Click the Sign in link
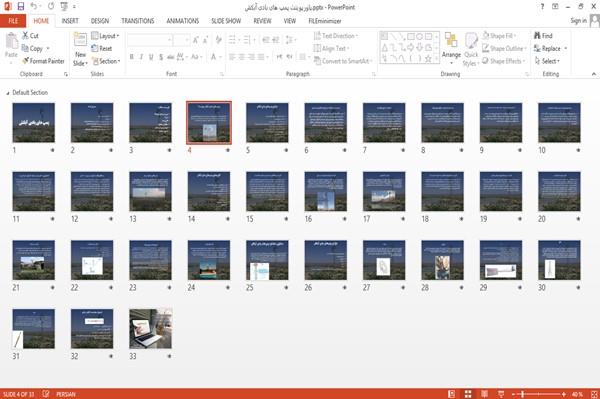The image size is (600, 399). 578,21
